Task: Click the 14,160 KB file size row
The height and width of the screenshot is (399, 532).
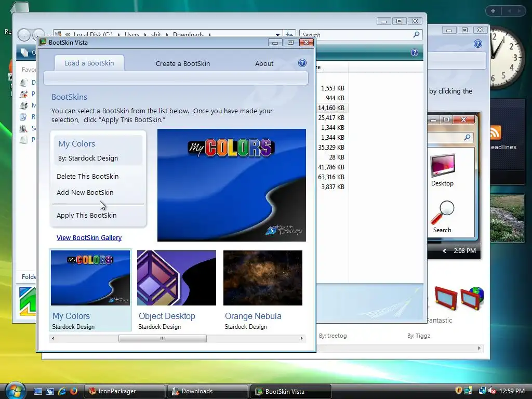Action: point(331,108)
